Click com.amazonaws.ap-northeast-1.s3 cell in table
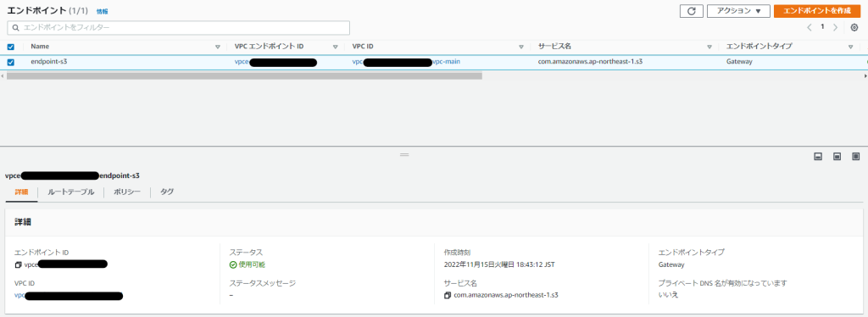Viewport: 868px width, 317px height. tap(590, 62)
